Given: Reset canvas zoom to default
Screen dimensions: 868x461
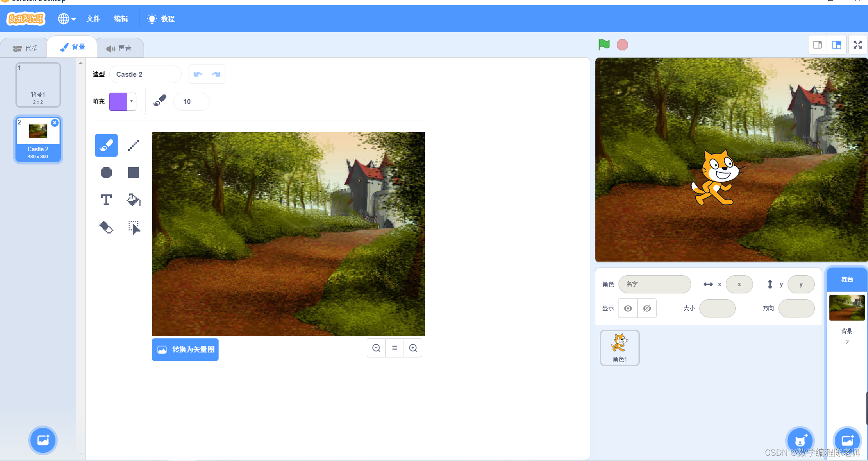Looking at the screenshot, I should click(x=394, y=348).
